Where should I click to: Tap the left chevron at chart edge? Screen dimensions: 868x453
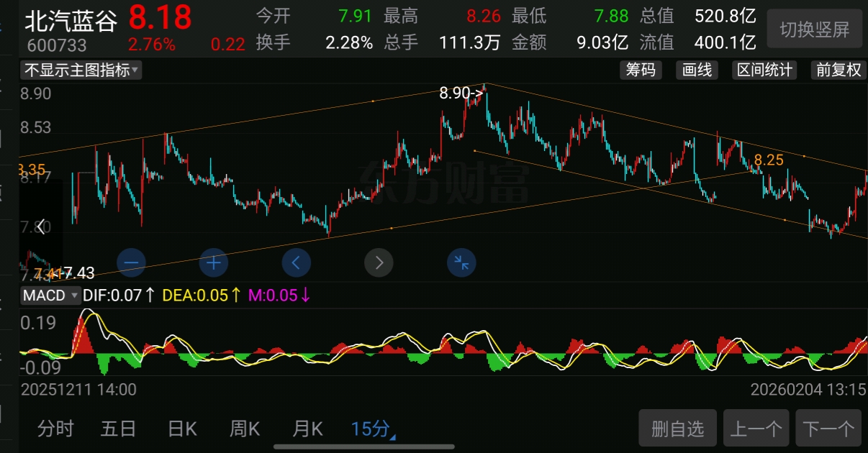[x=42, y=226]
